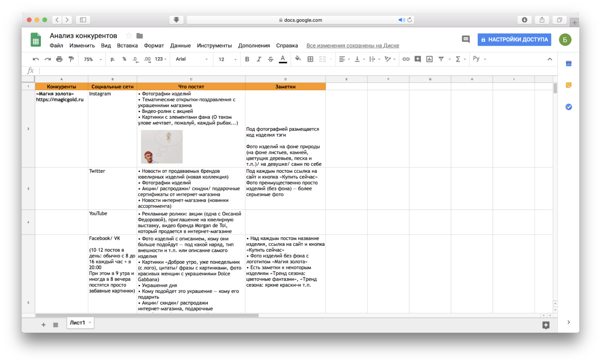601x364 pixels.
Task: Click the document title Анализ конкурентов
Action: (x=83, y=36)
